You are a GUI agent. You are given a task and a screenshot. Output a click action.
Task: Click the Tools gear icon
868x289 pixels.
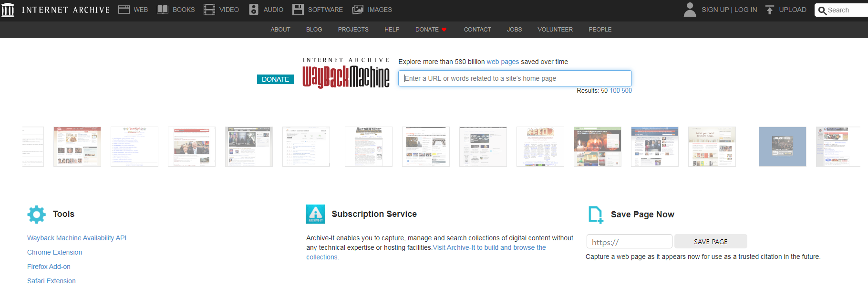point(37,215)
